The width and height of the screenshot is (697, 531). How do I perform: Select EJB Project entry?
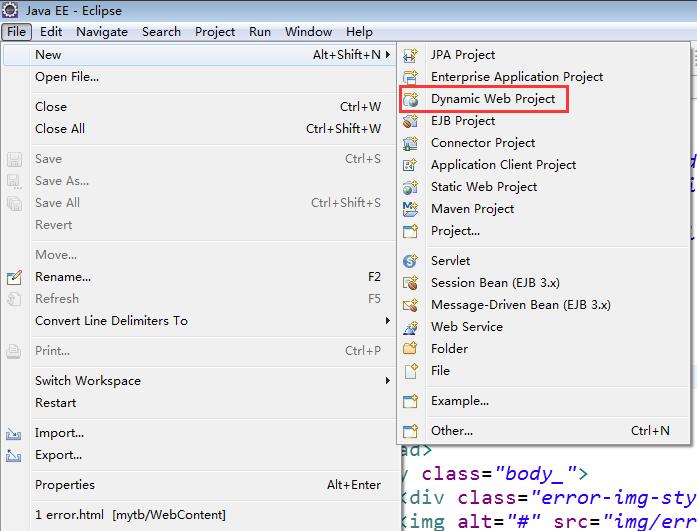click(544, 121)
